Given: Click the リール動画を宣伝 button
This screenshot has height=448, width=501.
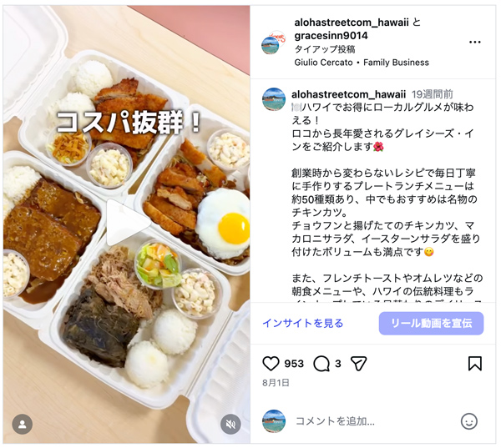Looking at the screenshot, I should pos(431,323).
